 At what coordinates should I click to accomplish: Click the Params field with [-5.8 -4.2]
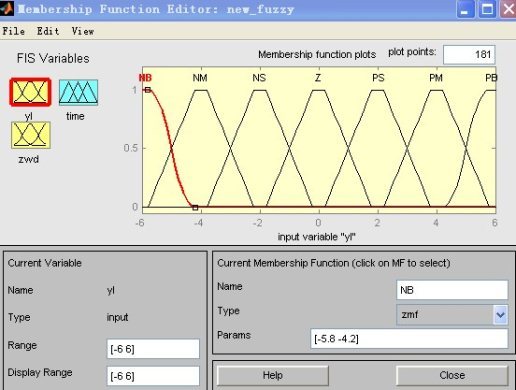tap(409, 339)
